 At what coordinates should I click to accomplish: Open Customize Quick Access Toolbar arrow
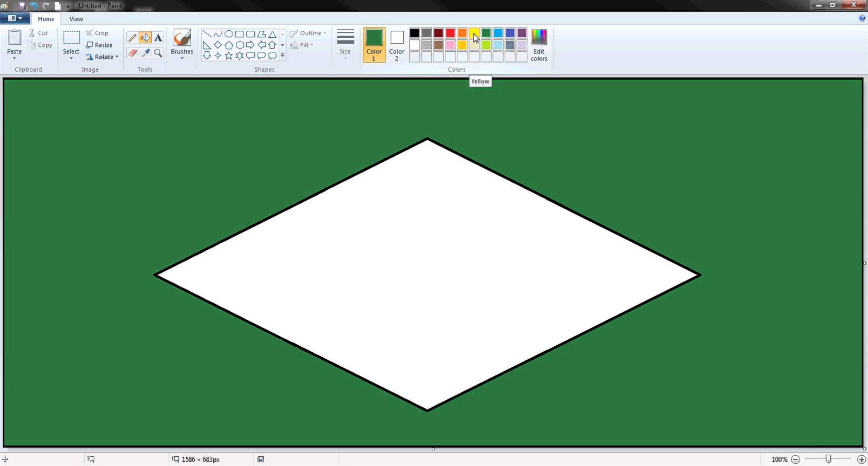coord(68,6)
